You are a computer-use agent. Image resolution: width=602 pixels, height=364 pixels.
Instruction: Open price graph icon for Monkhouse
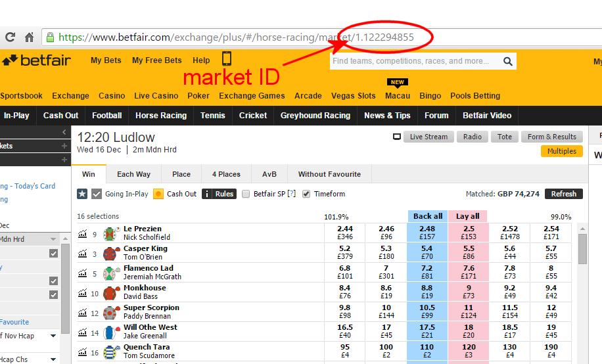(x=83, y=293)
